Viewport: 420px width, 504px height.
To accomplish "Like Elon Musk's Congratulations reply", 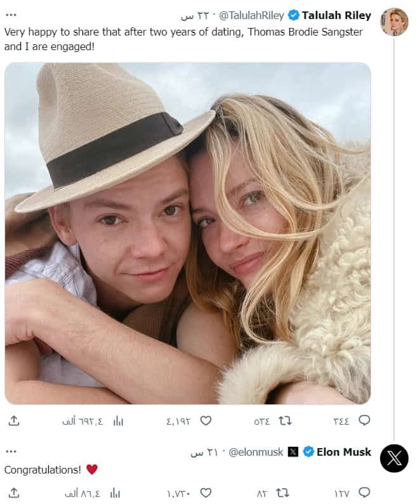I will (x=206, y=493).
